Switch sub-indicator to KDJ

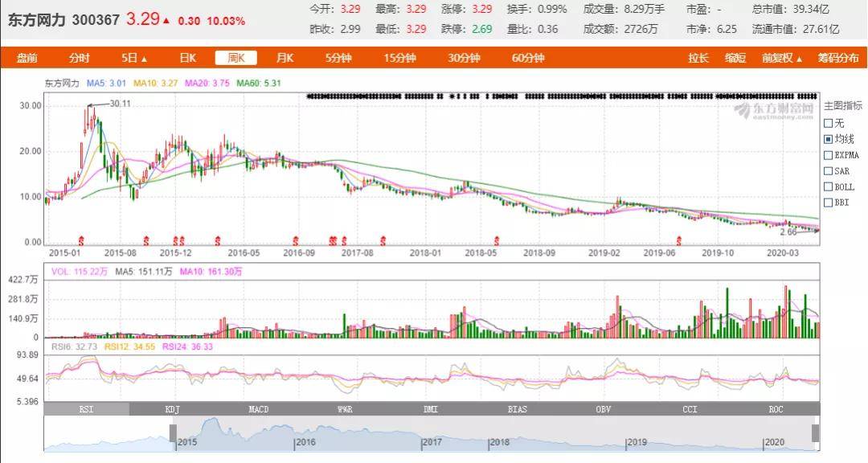(x=173, y=409)
